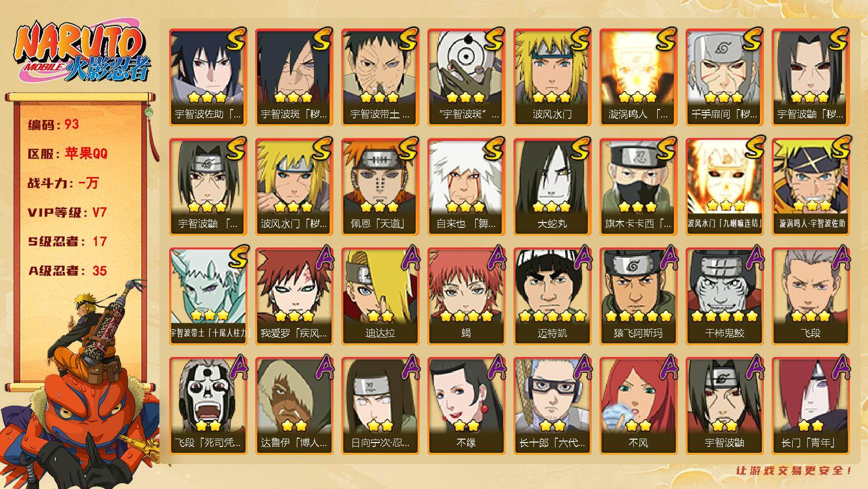Select the 干柿鬼鲛 ninja card

point(724,296)
